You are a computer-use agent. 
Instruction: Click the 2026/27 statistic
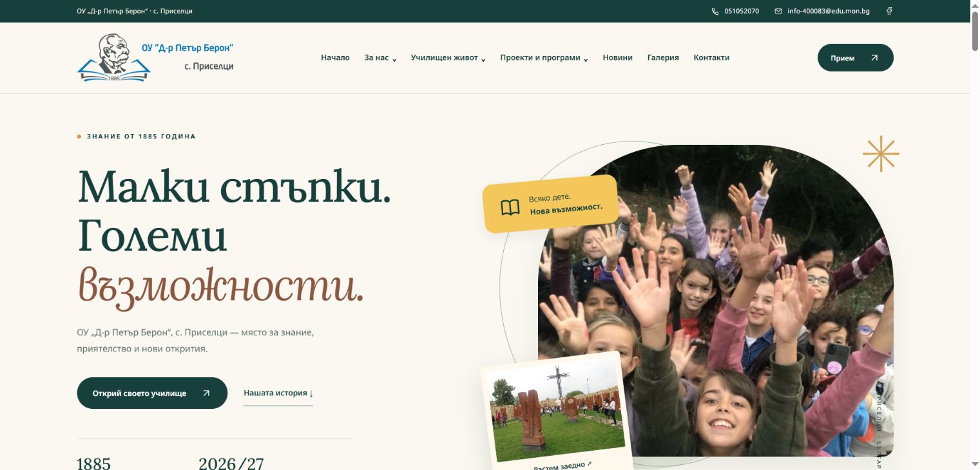[x=231, y=464]
